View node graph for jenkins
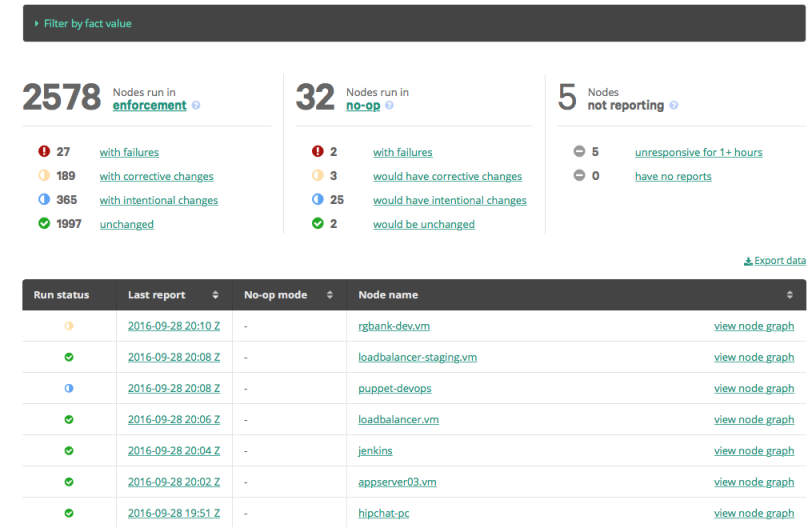Screen dimensions: 812x527 (754, 450)
